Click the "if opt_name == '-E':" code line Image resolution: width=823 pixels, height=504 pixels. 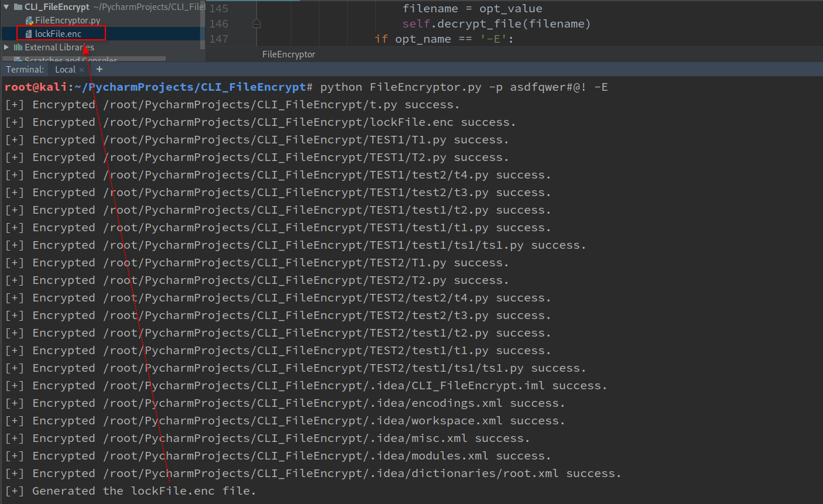click(x=444, y=39)
